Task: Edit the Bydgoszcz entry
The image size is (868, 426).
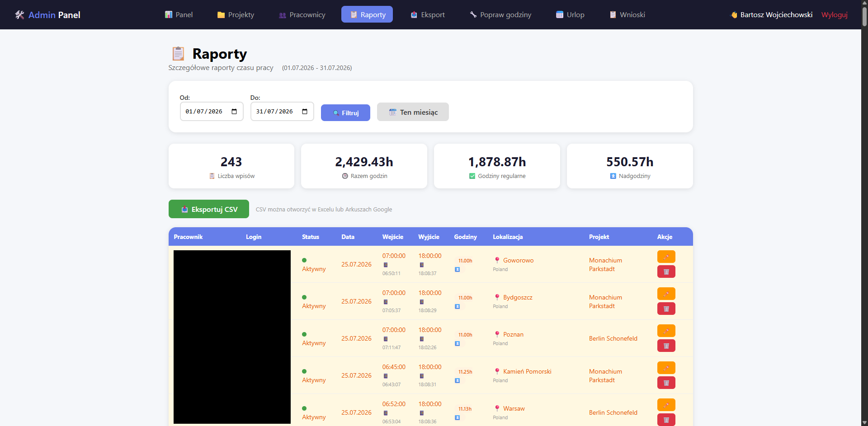Action: [x=666, y=294]
